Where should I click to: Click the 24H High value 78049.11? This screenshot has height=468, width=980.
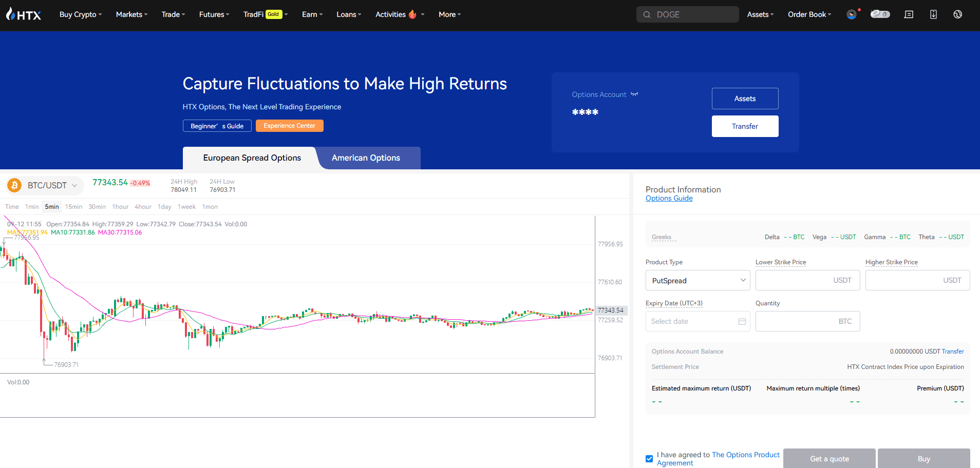pos(184,190)
